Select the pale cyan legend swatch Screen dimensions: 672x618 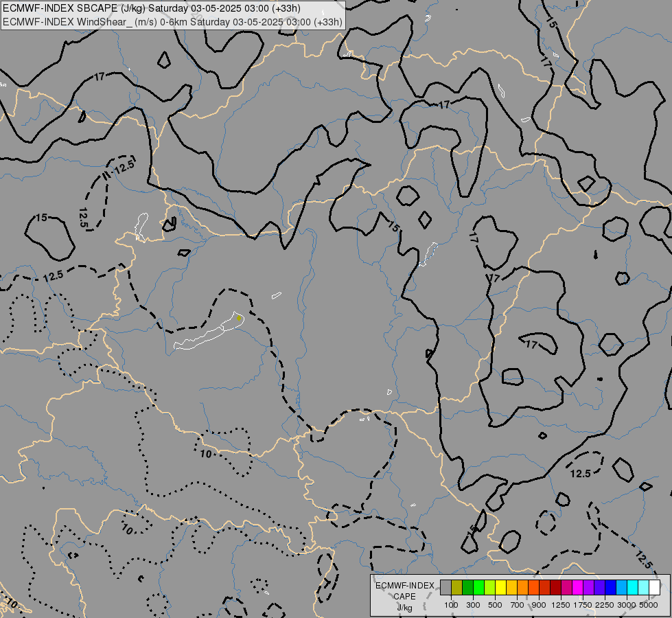tap(644, 587)
